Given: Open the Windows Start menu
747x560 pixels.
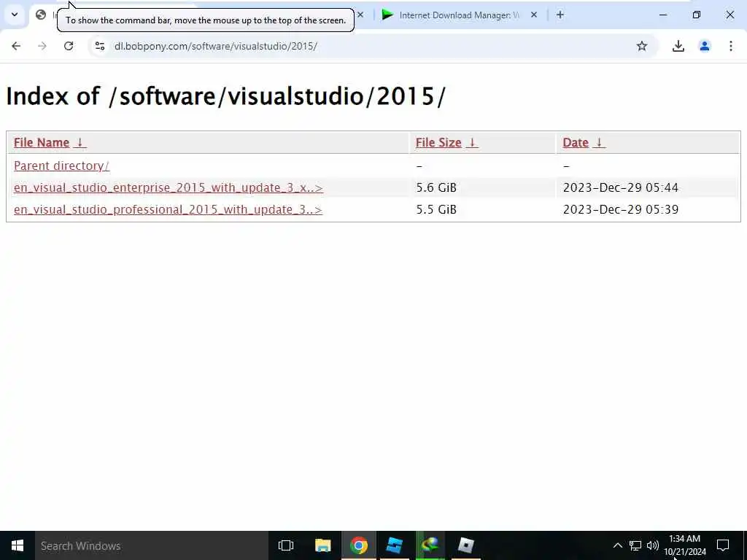Looking at the screenshot, I should (18, 545).
